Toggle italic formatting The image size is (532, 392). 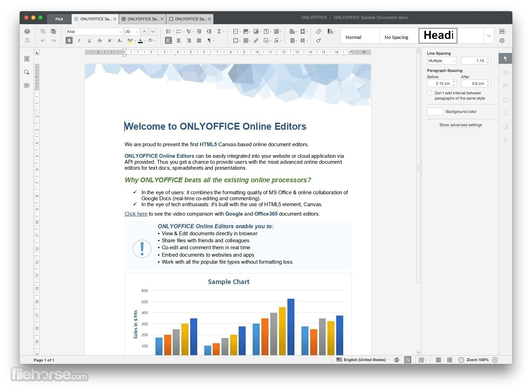click(79, 41)
